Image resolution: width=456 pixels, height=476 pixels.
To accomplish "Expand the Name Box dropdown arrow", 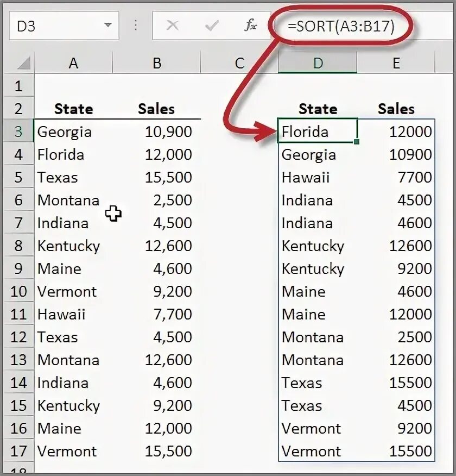I will (108, 26).
